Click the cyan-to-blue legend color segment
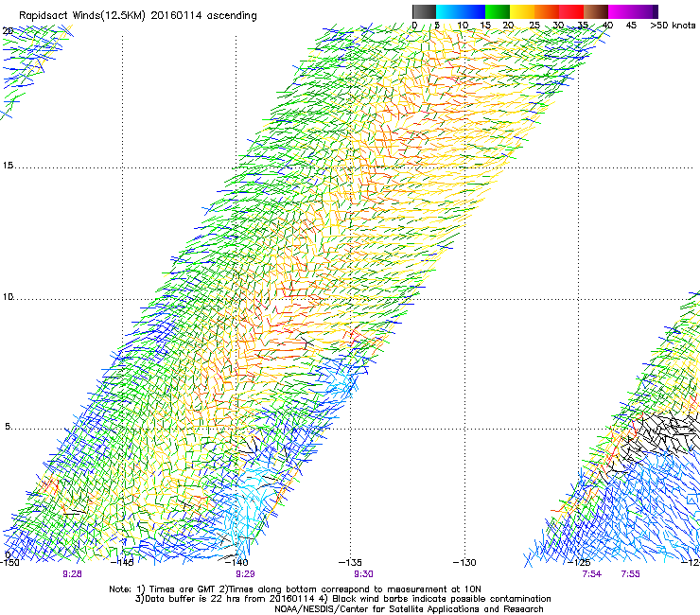This screenshot has height=615, width=700. [x=461, y=11]
